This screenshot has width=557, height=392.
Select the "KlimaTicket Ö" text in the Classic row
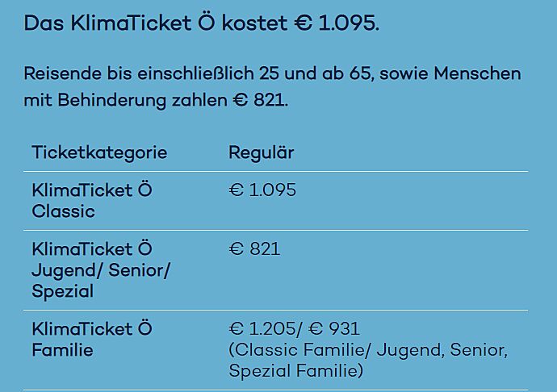pyautogui.click(x=92, y=190)
